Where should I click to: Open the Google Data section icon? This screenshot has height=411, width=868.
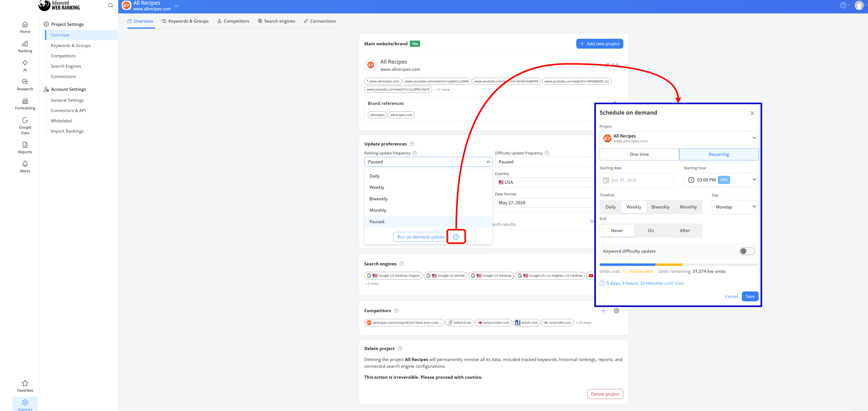point(25,120)
